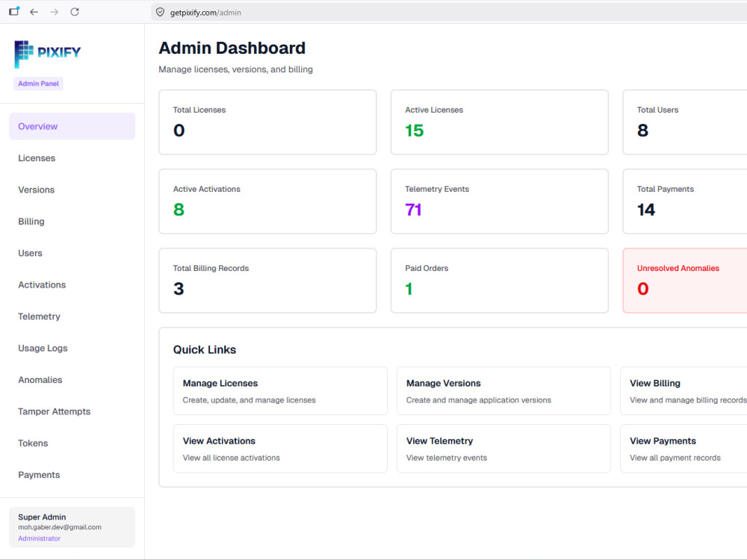The width and height of the screenshot is (747, 560).
Task: Open the View Payments quick link
Action: 684,449
